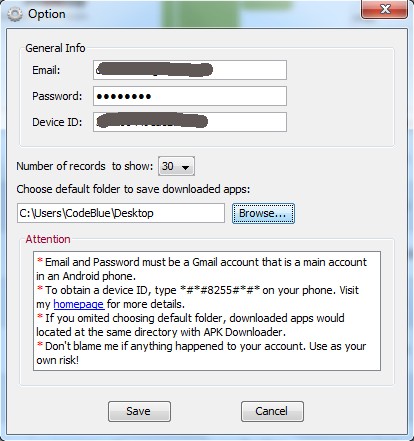Cancel the option changes
The height and width of the screenshot is (441, 414).
coord(272,411)
